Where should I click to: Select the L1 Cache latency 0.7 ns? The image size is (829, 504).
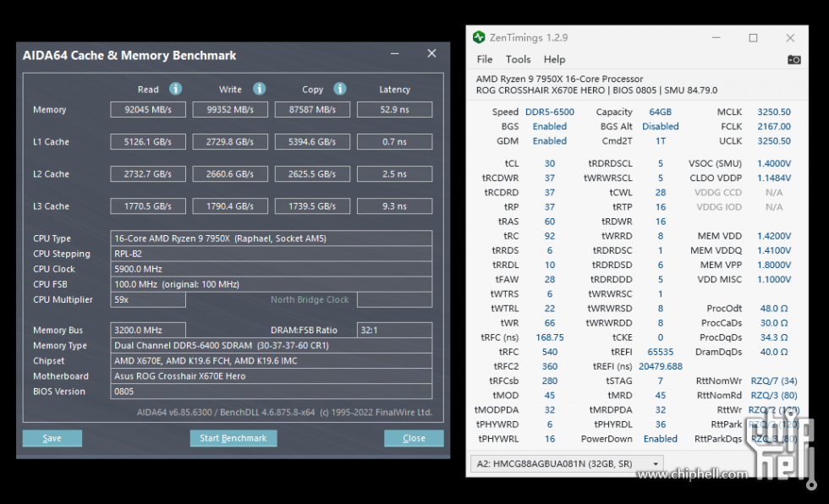pyautogui.click(x=394, y=141)
